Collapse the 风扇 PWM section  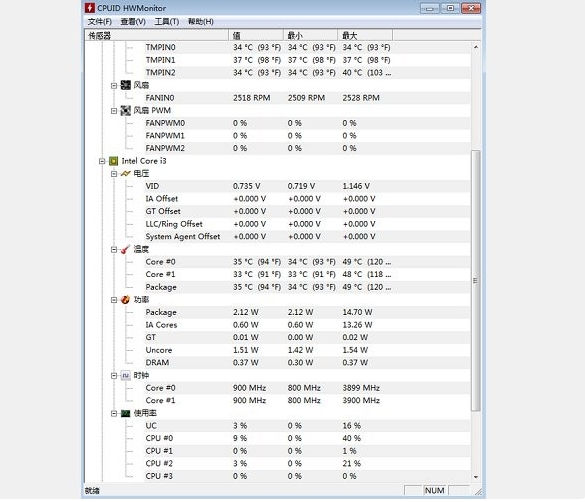[114, 111]
